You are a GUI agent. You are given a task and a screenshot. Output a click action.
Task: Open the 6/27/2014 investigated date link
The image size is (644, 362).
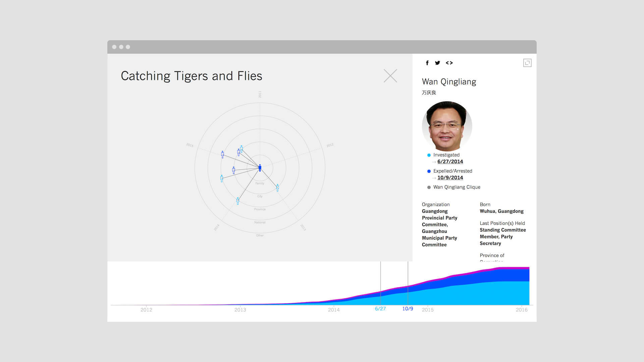tap(450, 162)
